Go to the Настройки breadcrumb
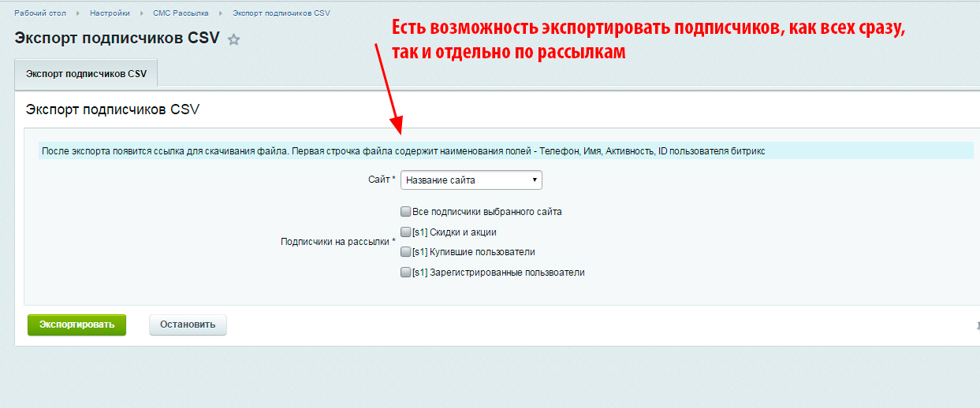This screenshot has width=980, height=408. [110, 13]
